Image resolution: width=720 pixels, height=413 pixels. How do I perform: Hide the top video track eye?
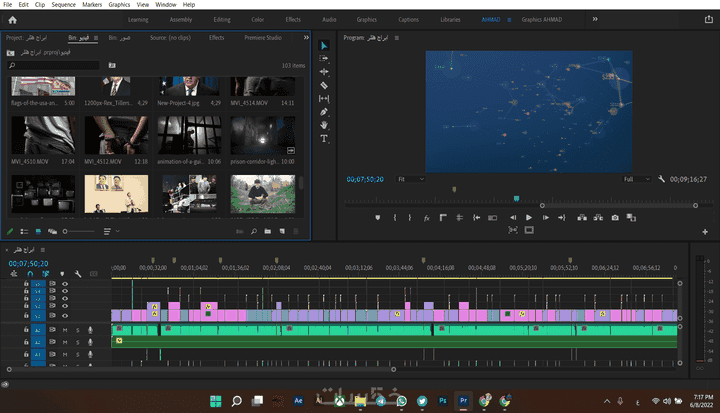(x=65, y=285)
